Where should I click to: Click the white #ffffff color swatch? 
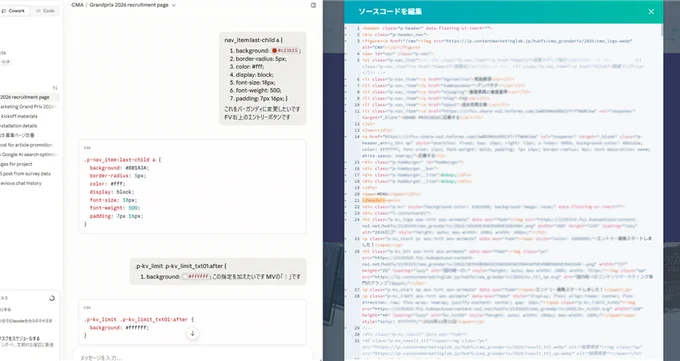(x=185, y=276)
